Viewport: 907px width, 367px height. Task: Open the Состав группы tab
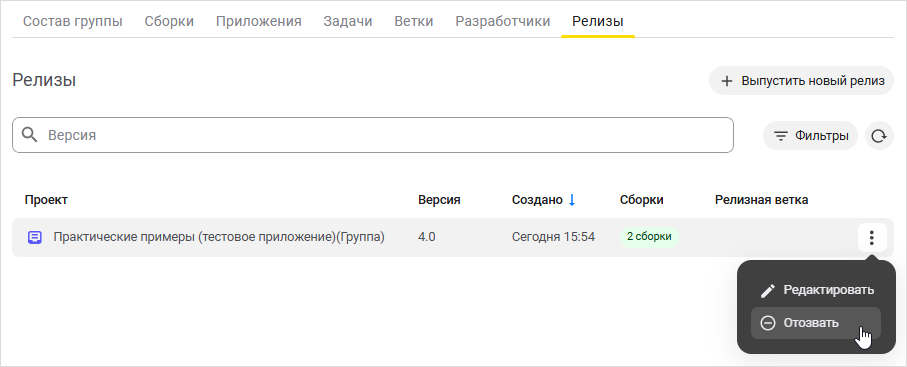pyautogui.click(x=72, y=22)
